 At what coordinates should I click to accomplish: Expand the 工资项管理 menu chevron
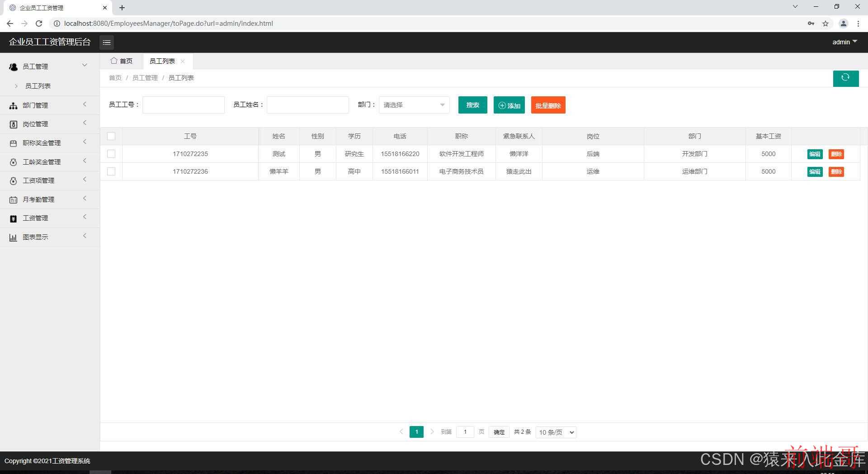pyautogui.click(x=85, y=180)
